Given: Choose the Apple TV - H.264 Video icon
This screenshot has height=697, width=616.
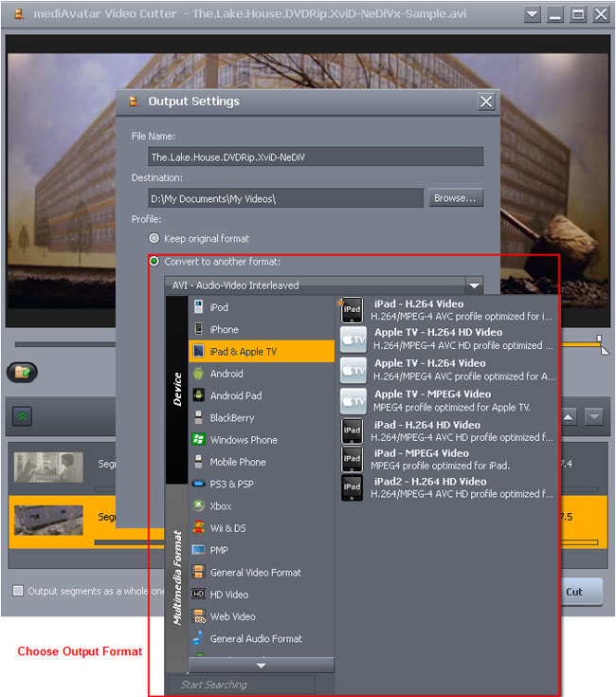Looking at the screenshot, I should coord(353,370).
